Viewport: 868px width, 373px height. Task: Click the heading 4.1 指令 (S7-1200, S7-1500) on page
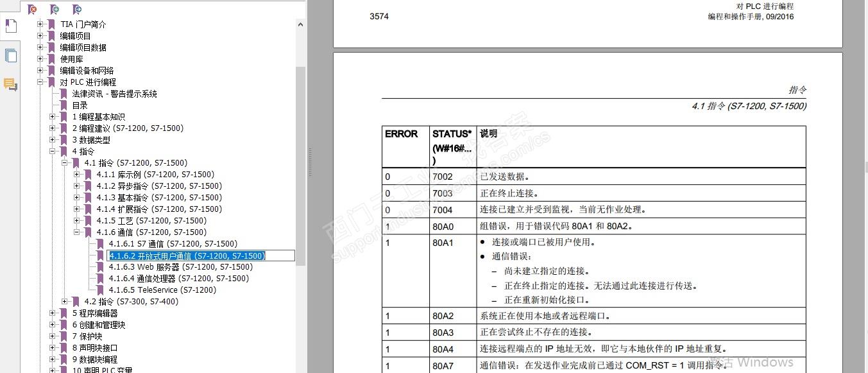coord(749,106)
